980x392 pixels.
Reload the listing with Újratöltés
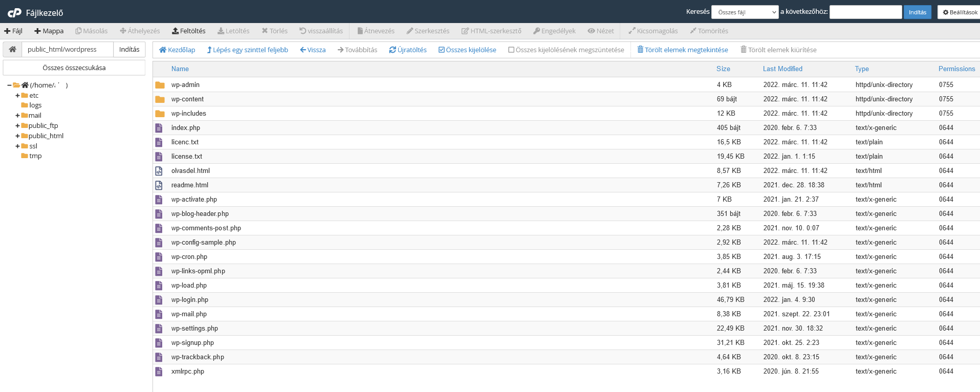pyautogui.click(x=408, y=50)
